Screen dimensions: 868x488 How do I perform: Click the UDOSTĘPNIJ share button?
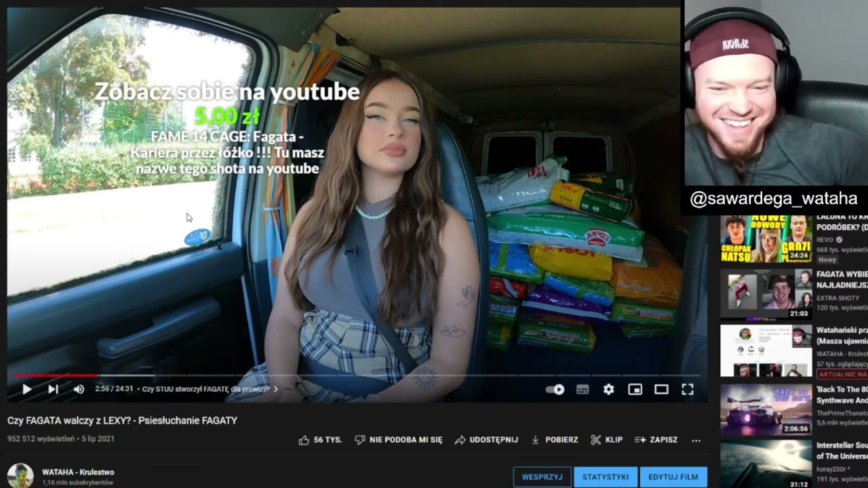tap(486, 440)
